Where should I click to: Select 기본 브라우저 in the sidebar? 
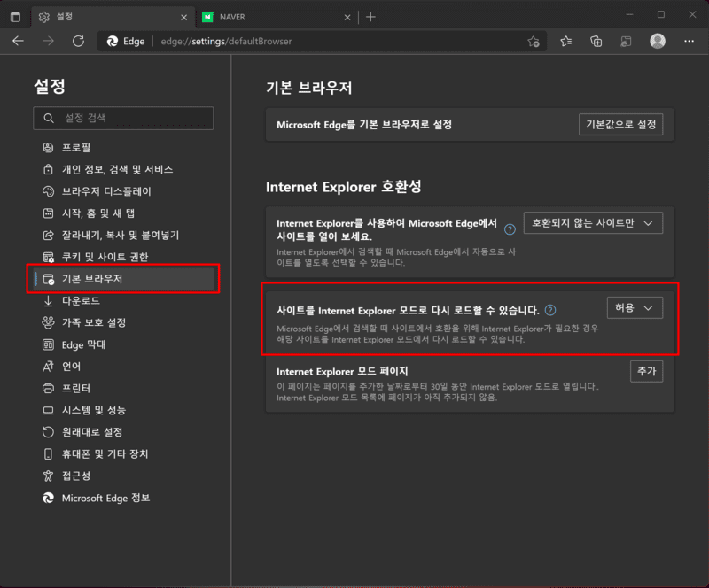tap(123, 279)
